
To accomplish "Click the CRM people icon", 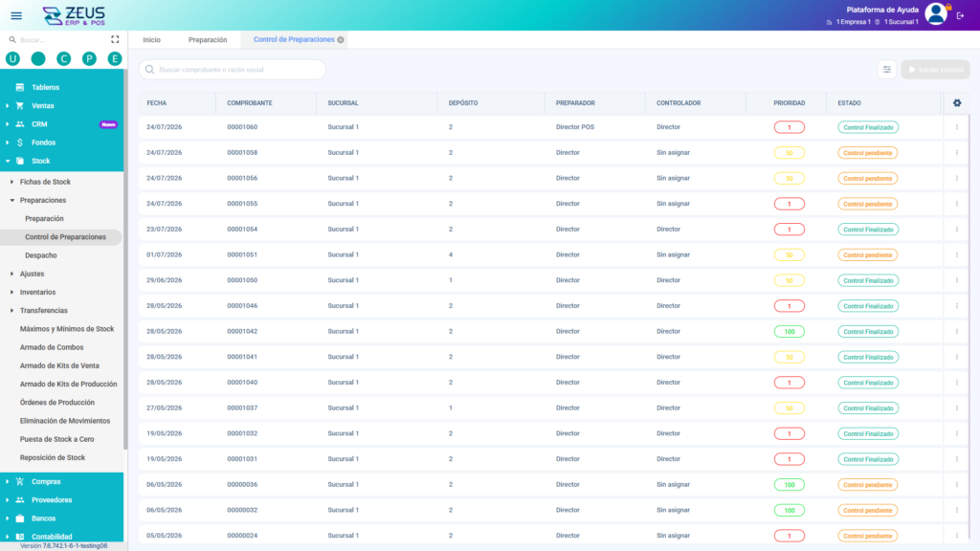I will 20,124.
